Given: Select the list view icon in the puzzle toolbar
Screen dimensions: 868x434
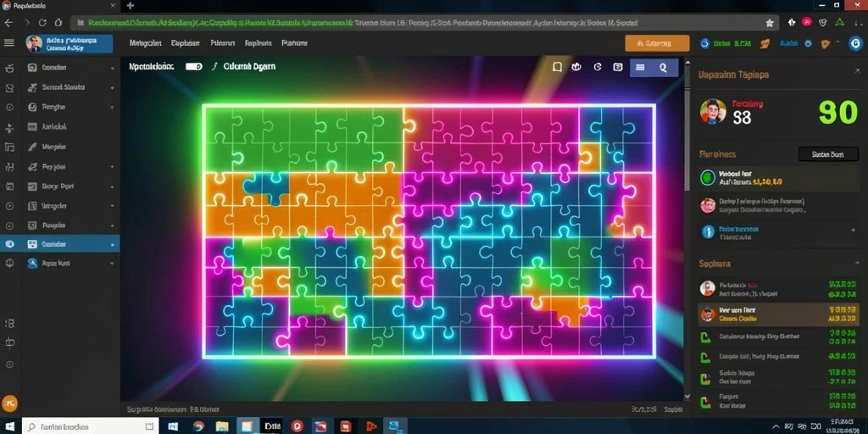Looking at the screenshot, I should coord(640,67).
